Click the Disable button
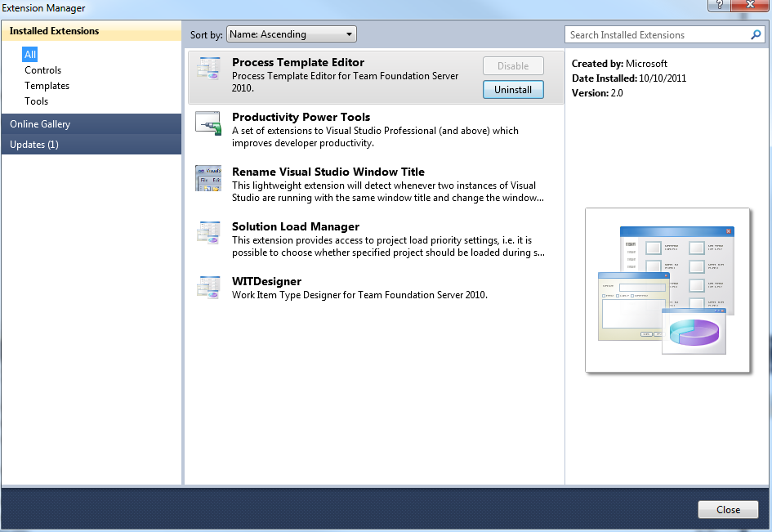The width and height of the screenshot is (772, 532). tap(513, 66)
